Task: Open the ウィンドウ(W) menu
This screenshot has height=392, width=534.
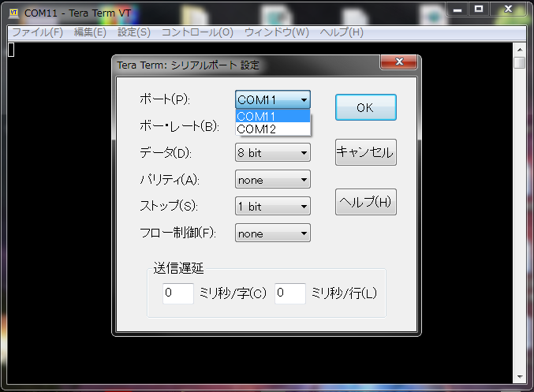Action: pos(276,32)
